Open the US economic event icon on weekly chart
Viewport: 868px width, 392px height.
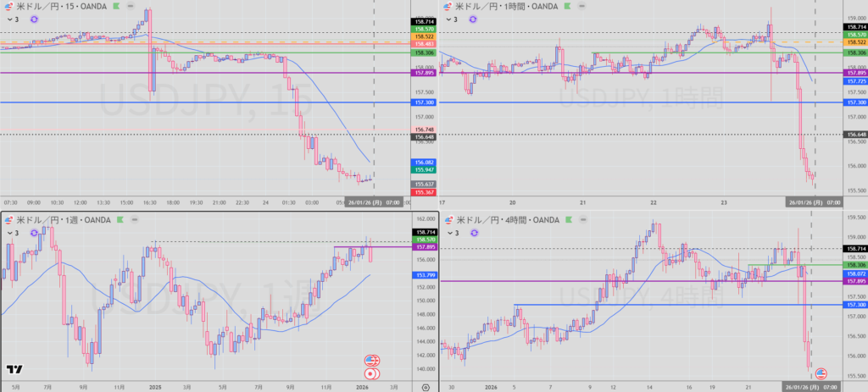tap(370, 361)
